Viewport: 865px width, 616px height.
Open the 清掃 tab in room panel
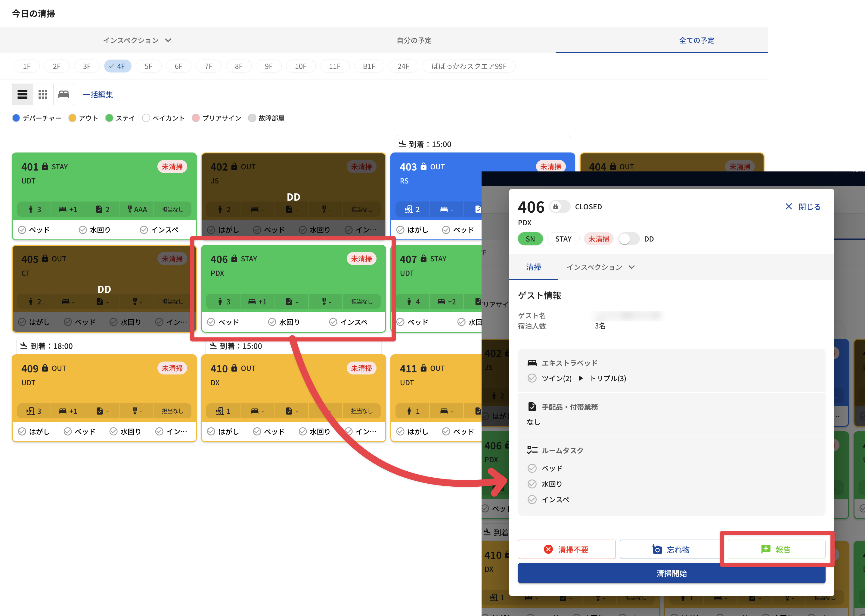[x=533, y=267]
